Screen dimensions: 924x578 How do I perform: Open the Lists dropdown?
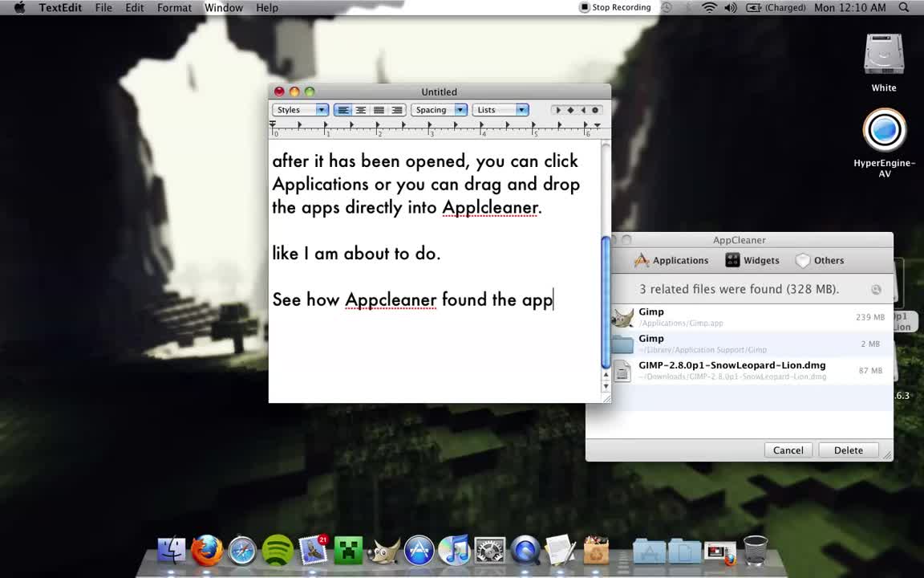coord(500,110)
